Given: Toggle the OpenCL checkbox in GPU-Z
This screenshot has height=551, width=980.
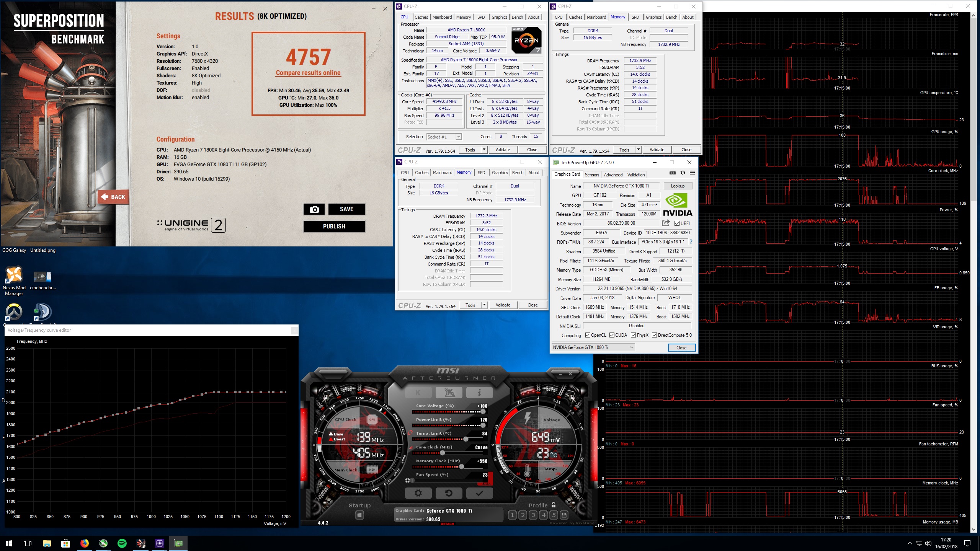Looking at the screenshot, I should click(588, 335).
